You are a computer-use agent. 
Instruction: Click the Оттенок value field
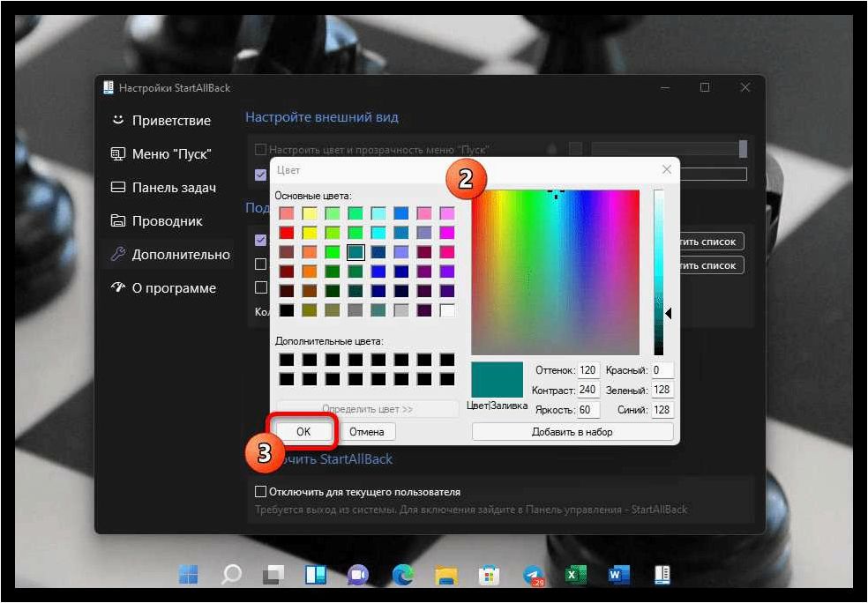(587, 370)
